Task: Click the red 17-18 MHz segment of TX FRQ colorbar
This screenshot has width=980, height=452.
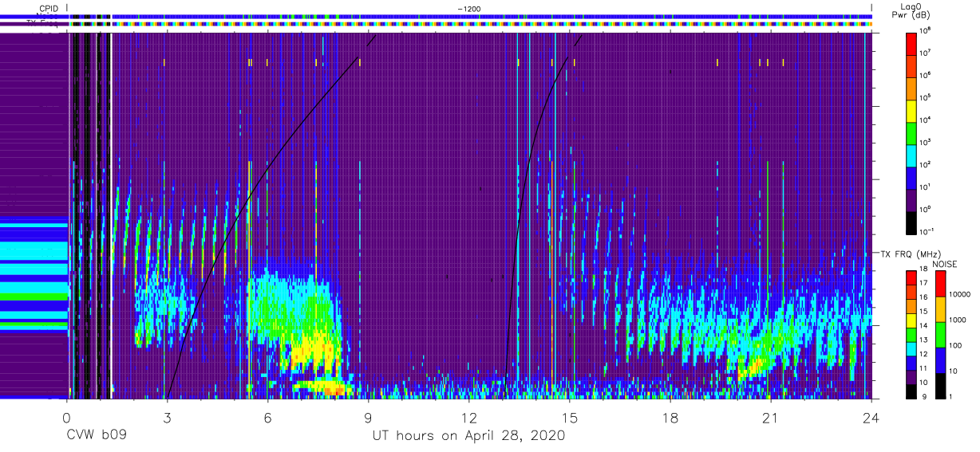Action: pyautogui.click(x=912, y=278)
